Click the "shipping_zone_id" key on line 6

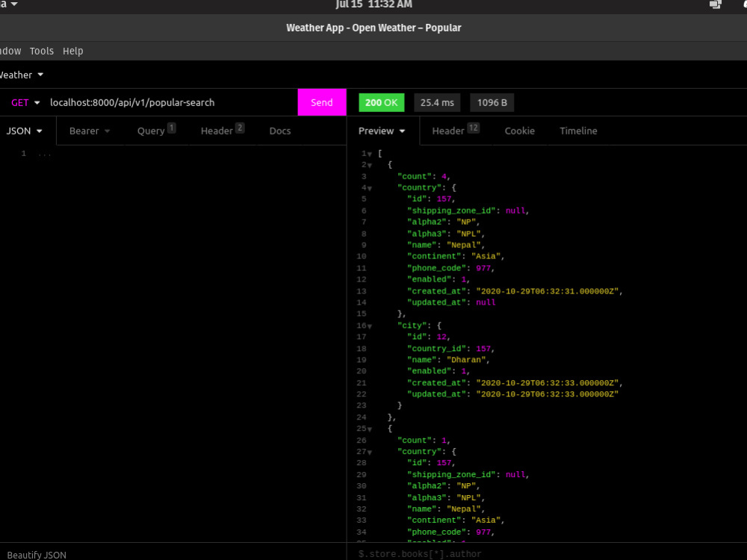[452, 211]
